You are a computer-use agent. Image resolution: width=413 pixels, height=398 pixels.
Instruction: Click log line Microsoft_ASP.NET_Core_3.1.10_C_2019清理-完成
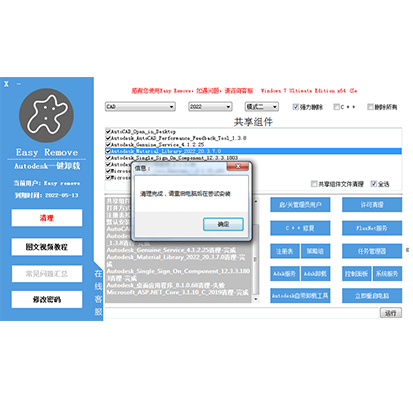pos(177,292)
